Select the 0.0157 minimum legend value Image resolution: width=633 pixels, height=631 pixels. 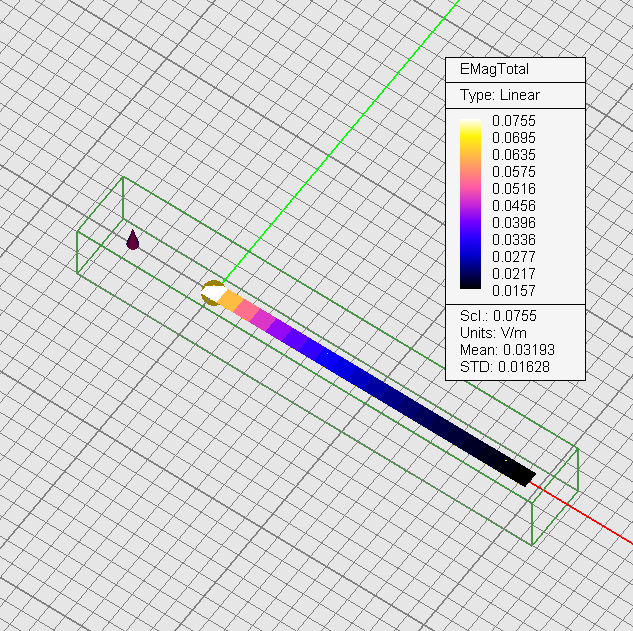513,291
